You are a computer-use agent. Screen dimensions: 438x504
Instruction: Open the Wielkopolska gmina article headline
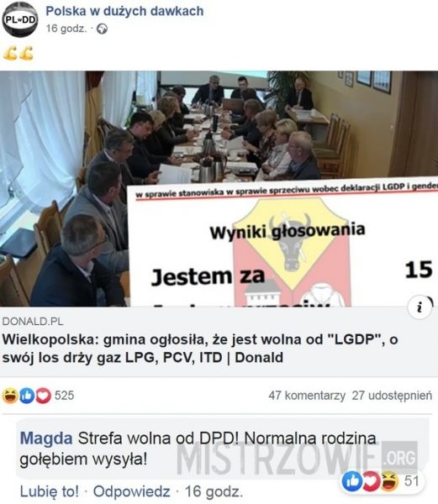tap(200, 349)
